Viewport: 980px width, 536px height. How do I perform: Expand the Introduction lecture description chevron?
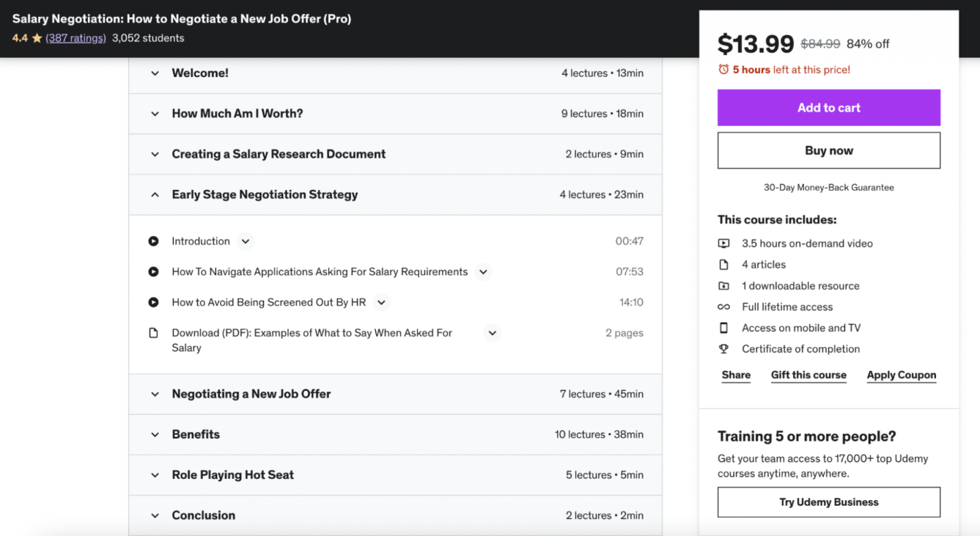(246, 241)
